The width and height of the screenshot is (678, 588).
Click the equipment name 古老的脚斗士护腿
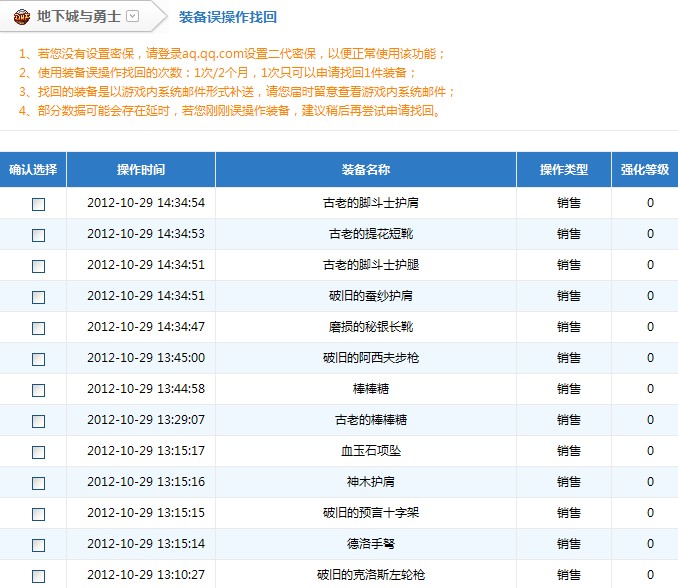(x=371, y=265)
